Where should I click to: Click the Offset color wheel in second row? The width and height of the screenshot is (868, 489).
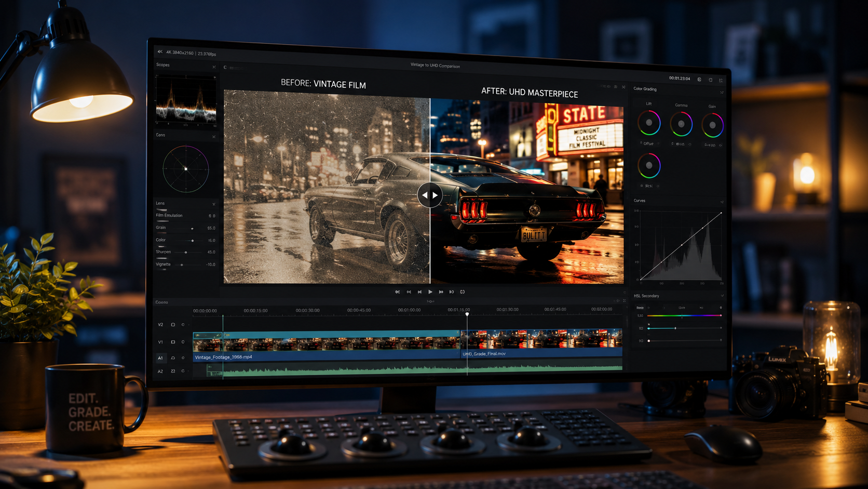[x=649, y=166]
